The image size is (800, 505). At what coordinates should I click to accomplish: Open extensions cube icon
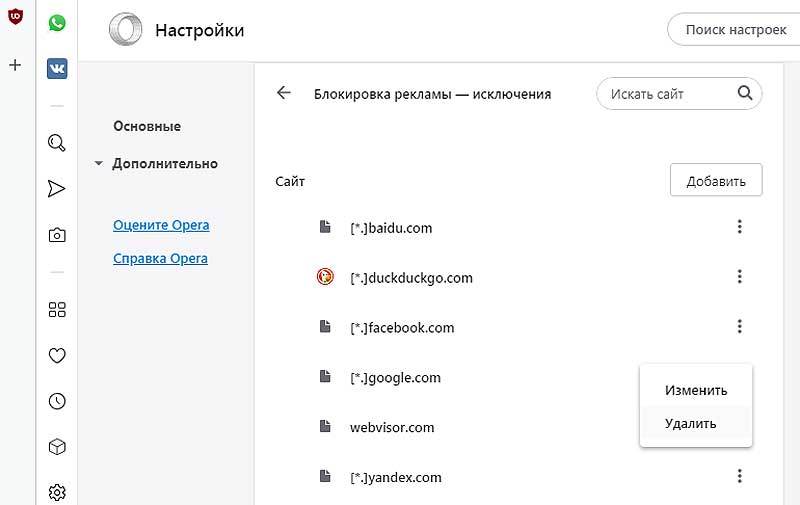pyautogui.click(x=57, y=447)
